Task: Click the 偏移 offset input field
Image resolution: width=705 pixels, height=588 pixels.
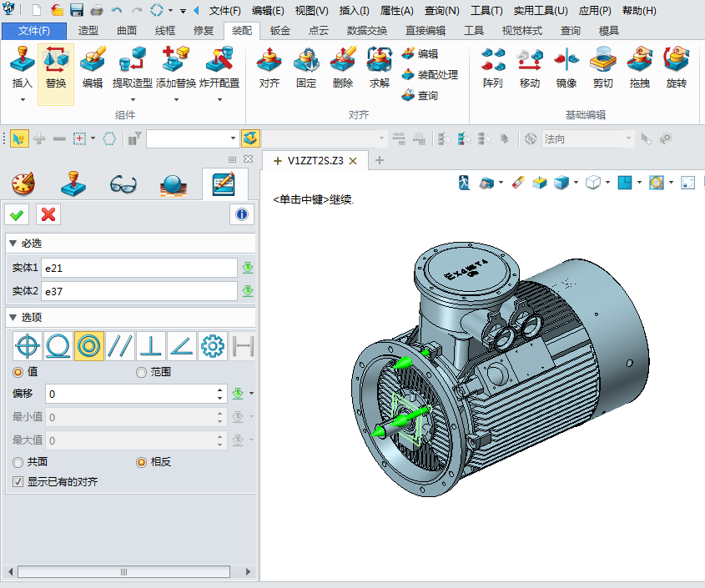Action: click(x=129, y=394)
